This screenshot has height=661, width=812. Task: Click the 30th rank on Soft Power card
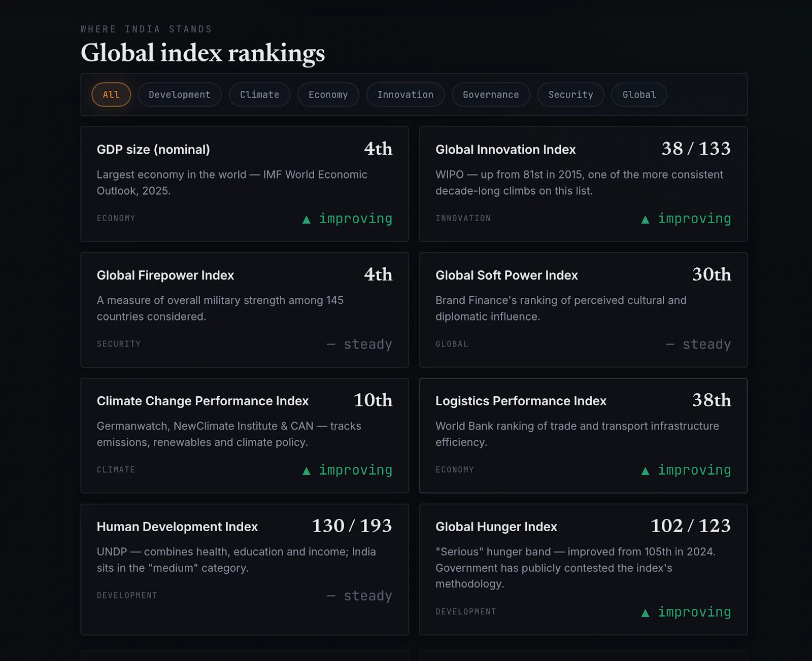pos(712,274)
